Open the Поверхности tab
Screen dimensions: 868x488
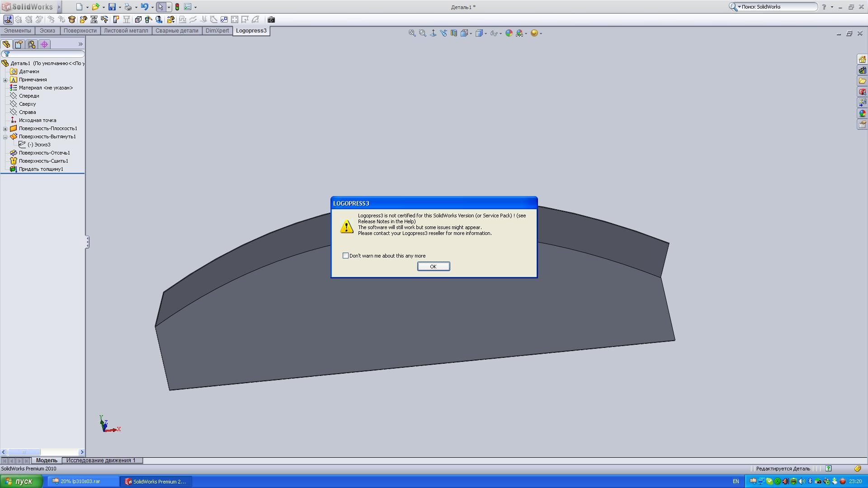(80, 31)
